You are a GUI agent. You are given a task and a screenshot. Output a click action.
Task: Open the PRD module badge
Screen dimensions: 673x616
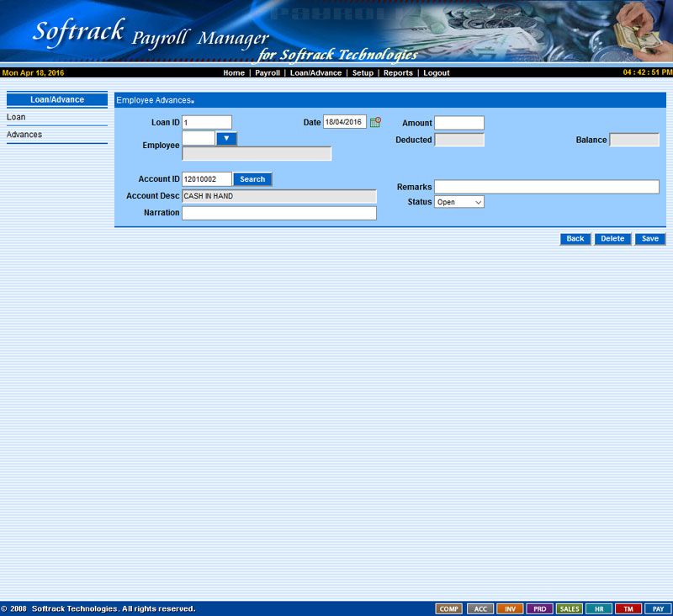pyautogui.click(x=539, y=608)
